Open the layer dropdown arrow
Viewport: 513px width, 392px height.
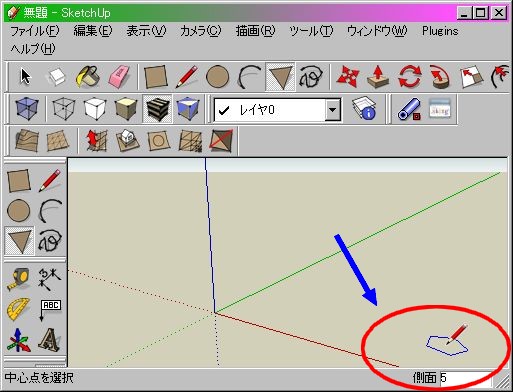click(x=333, y=110)
